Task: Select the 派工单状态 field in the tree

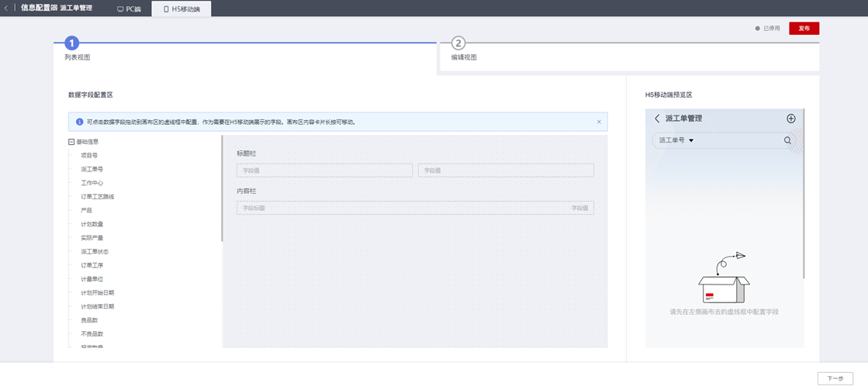Action: (95, 252)
